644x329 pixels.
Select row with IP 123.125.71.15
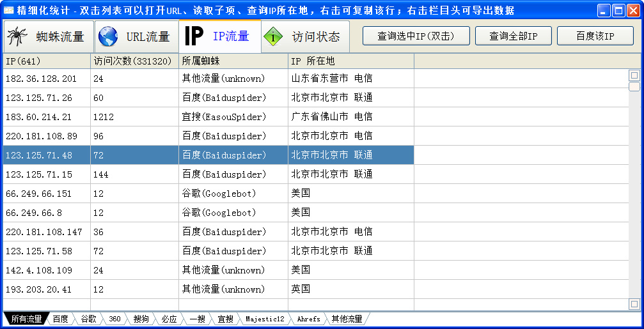coord(208,174)
